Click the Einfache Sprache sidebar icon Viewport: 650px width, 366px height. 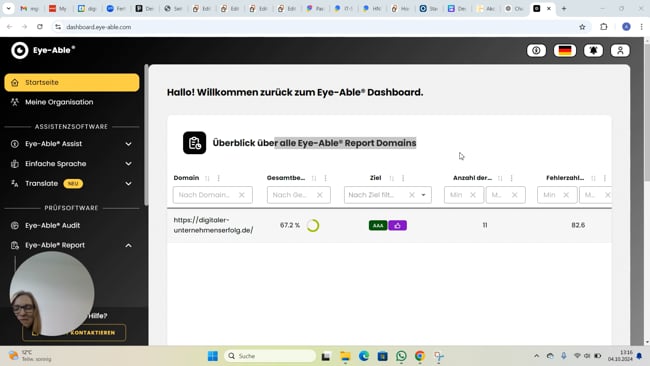coord(15,164)
